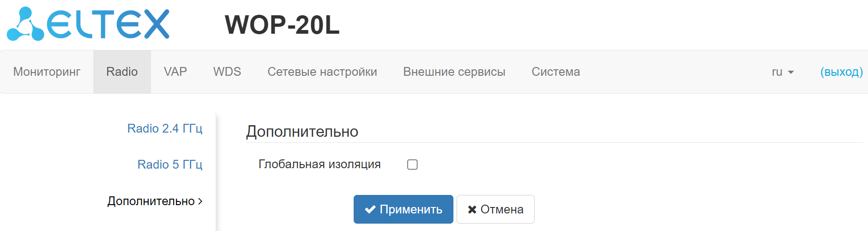Click the checkmark icon on Применить
This screenshot has height=231, width=868.
pyautogui.click(x=370, y=210)
